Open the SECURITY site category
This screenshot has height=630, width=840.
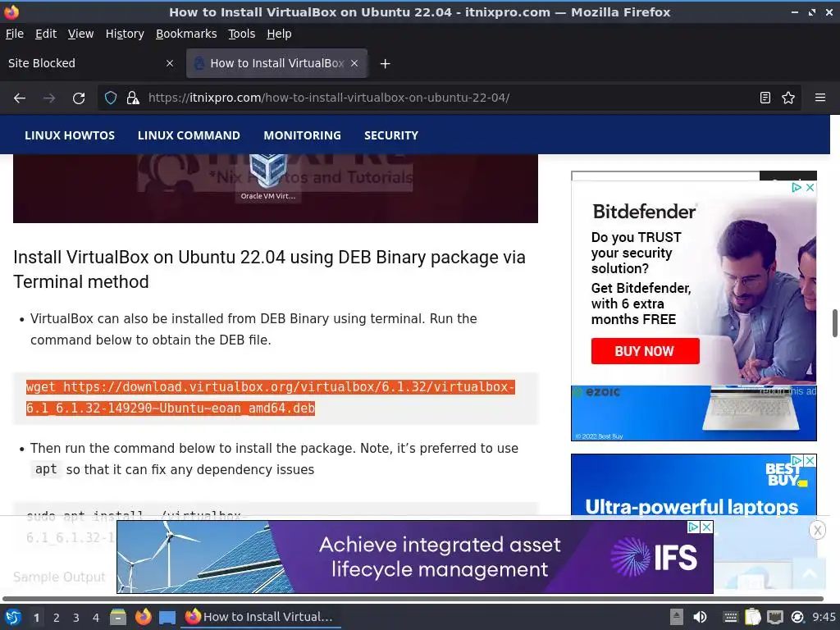391,135
